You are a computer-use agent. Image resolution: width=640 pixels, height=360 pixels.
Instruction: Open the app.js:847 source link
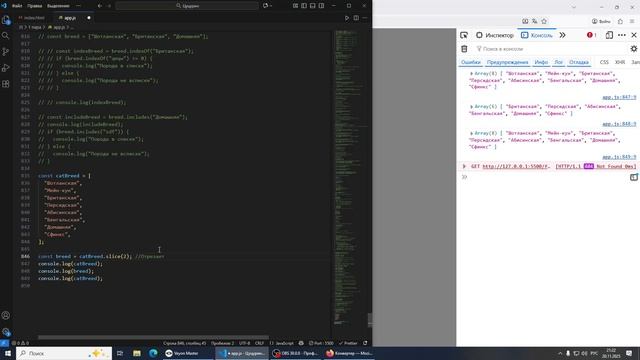pyautogui.click(x=619, y=97)
